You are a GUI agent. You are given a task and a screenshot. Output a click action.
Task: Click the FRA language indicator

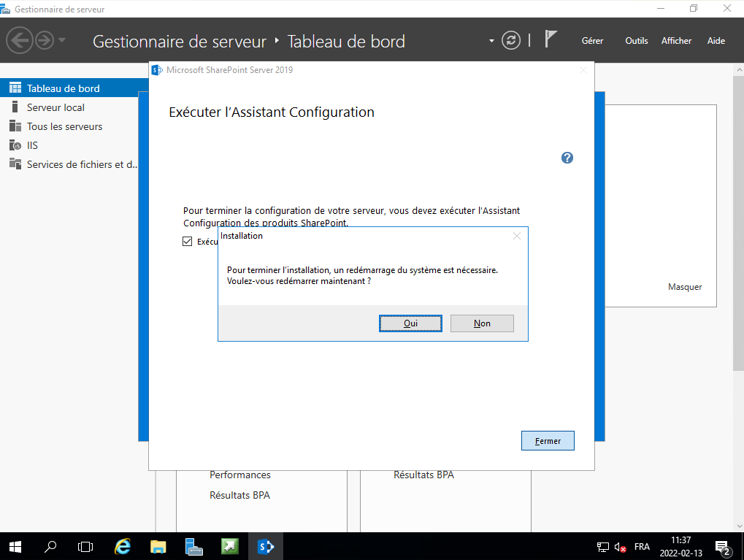pyautogui.click(x=642, y=547)
